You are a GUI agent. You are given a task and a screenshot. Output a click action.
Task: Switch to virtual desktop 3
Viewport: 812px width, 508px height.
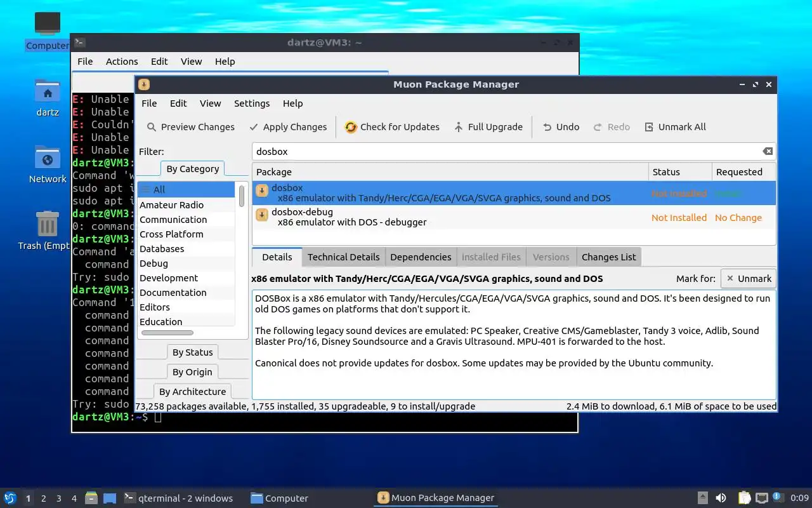point(58,498)
